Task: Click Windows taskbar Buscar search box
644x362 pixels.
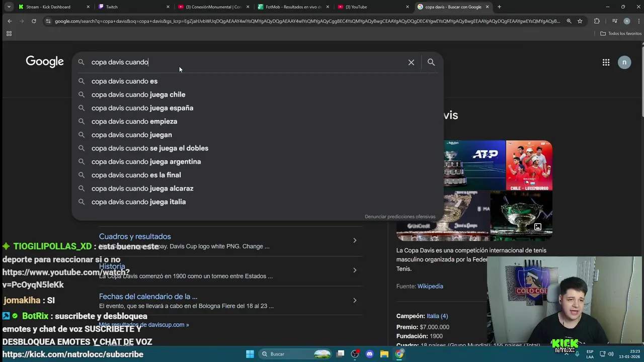Action: [295, 354]
